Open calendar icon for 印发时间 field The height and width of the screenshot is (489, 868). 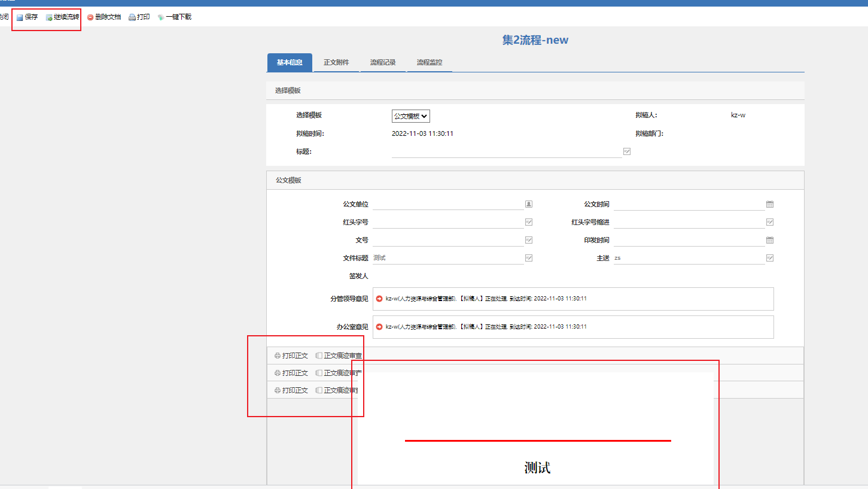click(770, 240)
